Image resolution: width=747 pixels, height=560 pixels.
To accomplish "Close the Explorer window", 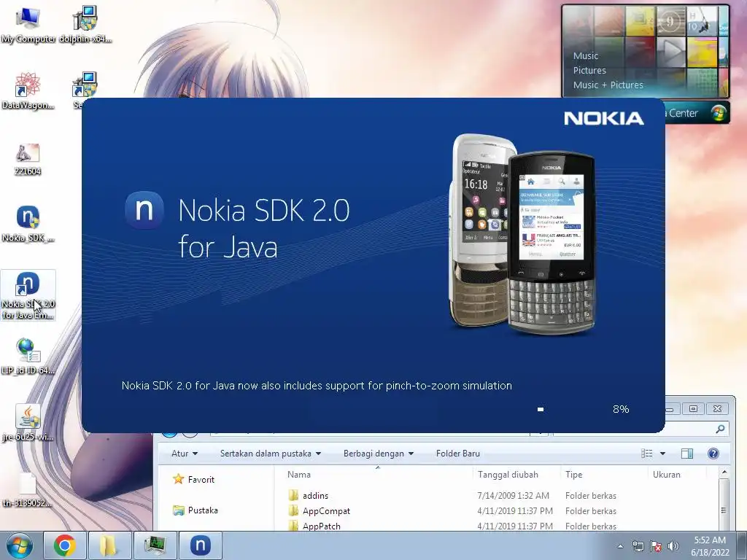I will 718,408.
